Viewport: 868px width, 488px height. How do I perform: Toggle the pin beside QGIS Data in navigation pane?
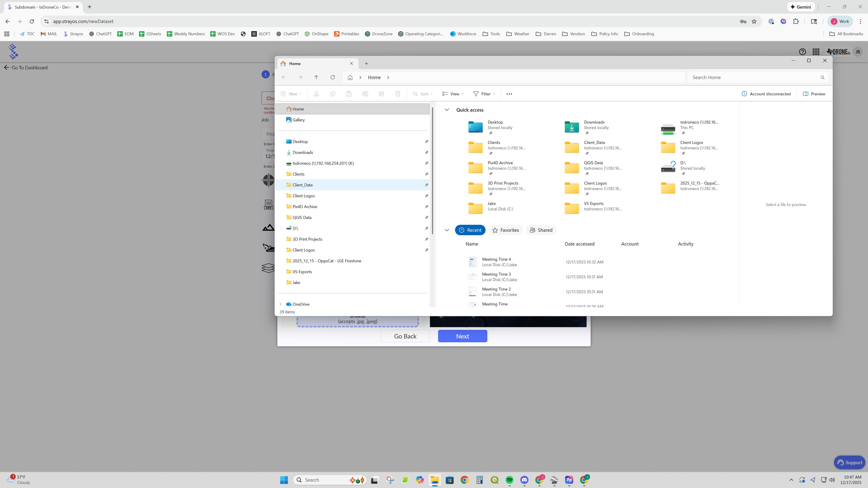[x=426, y=218]
